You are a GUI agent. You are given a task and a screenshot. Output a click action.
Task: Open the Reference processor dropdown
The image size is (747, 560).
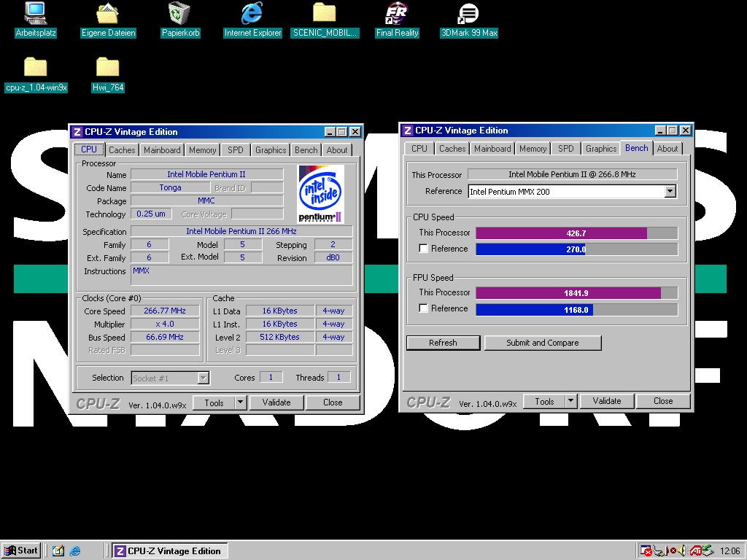click(670, 192)
